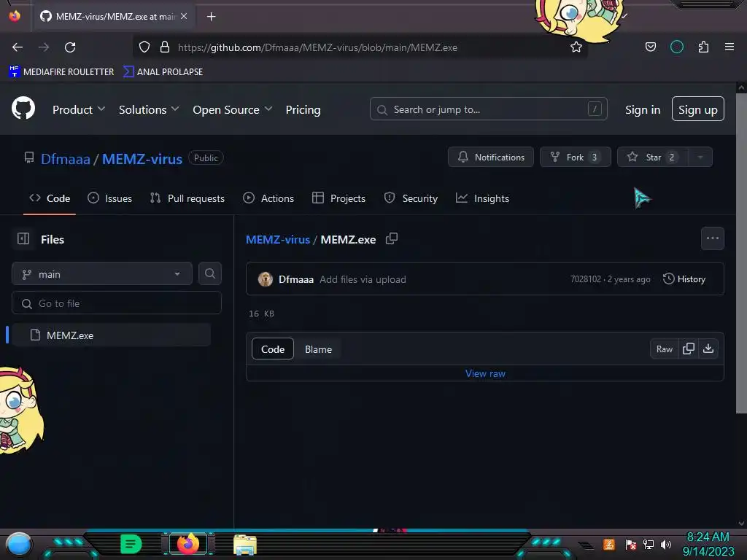Click Add files via upload commit message
The height and width of the screenshot is (560, 747).
363,279
